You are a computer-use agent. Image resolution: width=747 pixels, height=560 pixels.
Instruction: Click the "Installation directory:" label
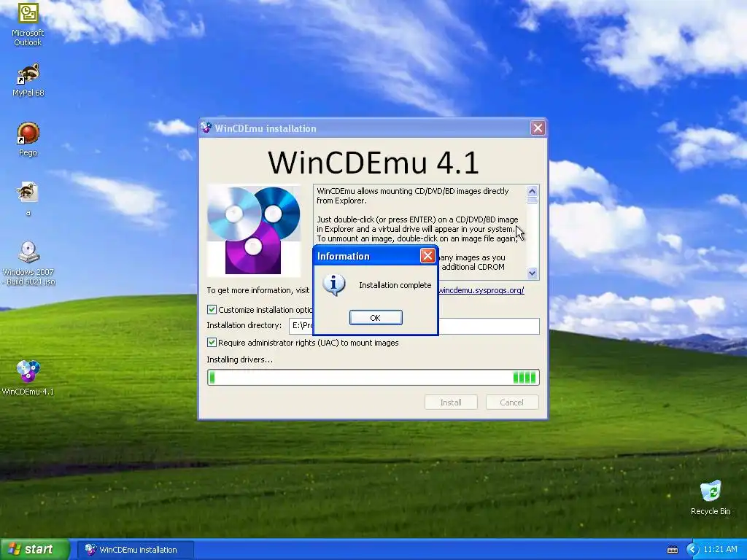(x=244, y=325)
